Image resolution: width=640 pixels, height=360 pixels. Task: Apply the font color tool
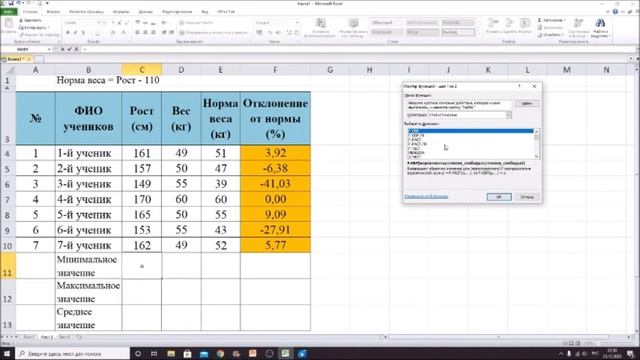(124, 32)
